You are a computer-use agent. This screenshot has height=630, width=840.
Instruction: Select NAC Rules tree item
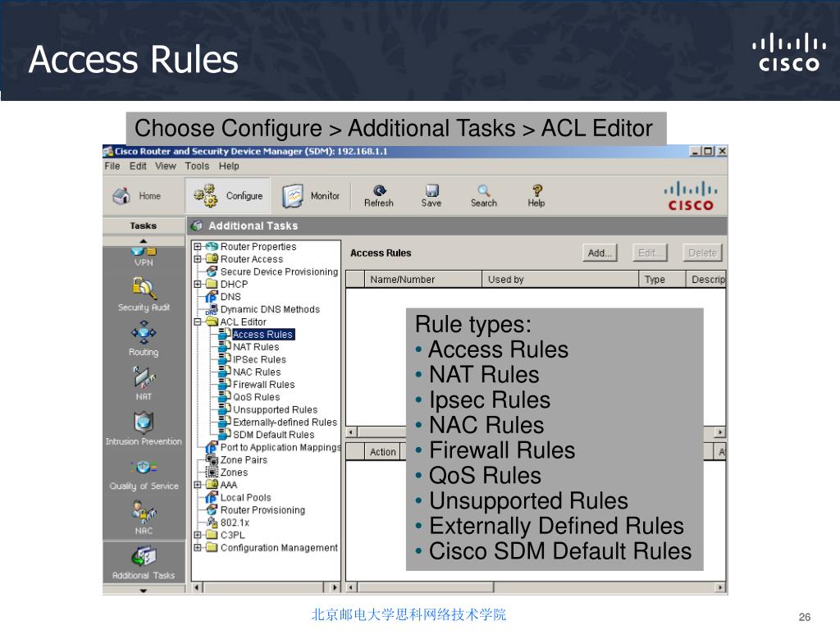click(x=257, y=372)
